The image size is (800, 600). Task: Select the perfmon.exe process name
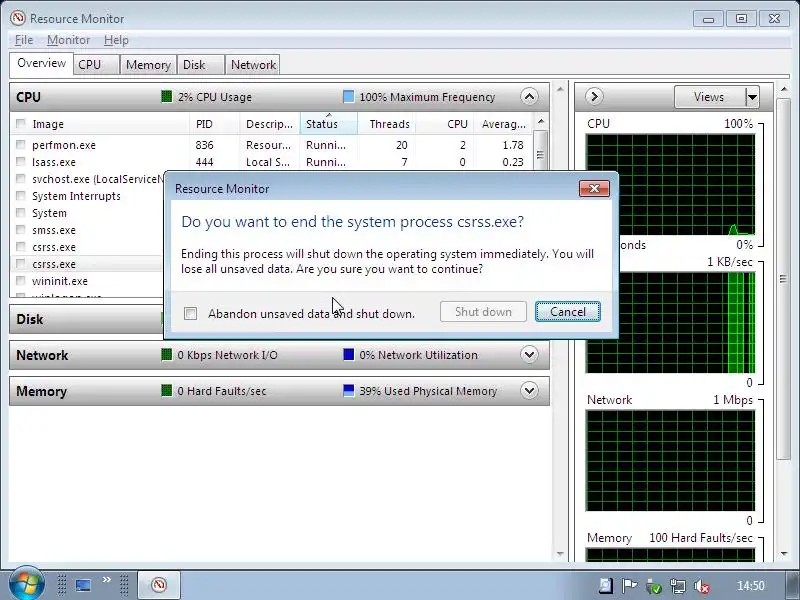pos(64,145)
